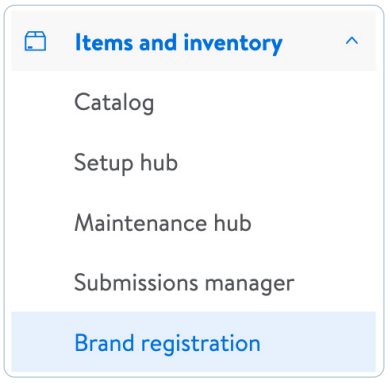The width and height of the screenshot is (390, 383).
Task: Pick the Submissions manager sidebar entry
Action: (184, 283)
